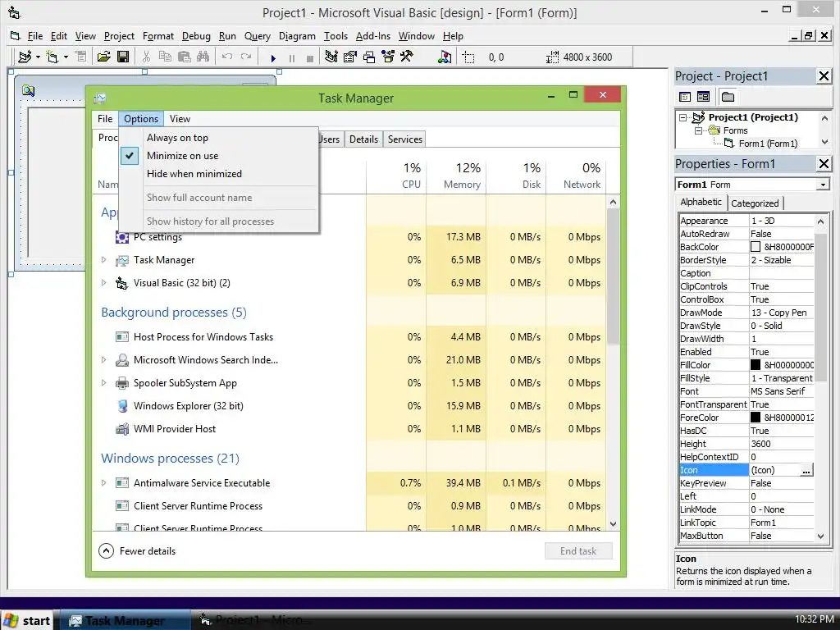Open the Data View Window icon

click(x=445, y=57)
